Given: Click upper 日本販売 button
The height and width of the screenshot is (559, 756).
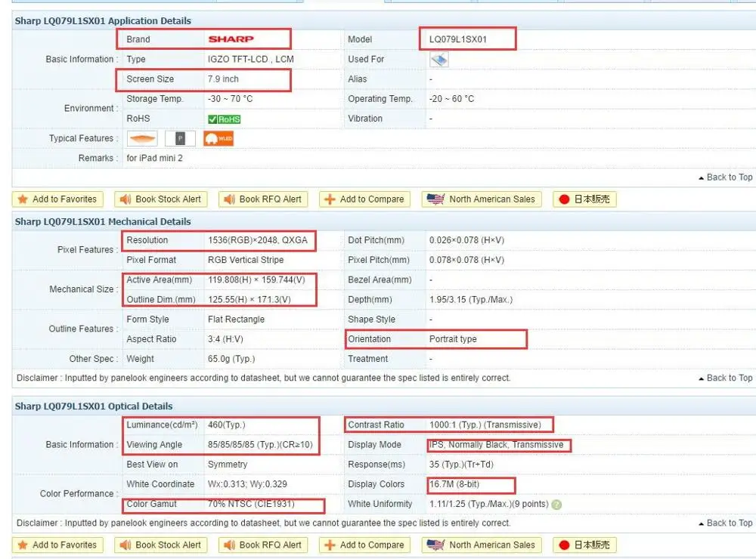Looking at the screenshot, I should click(585, 199).
